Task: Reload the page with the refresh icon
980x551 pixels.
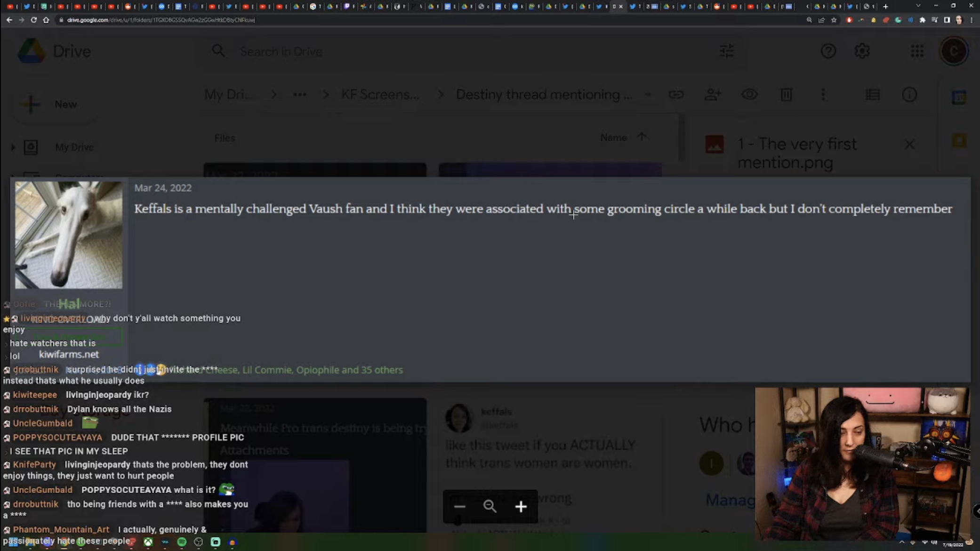Action: pos(33,20)
